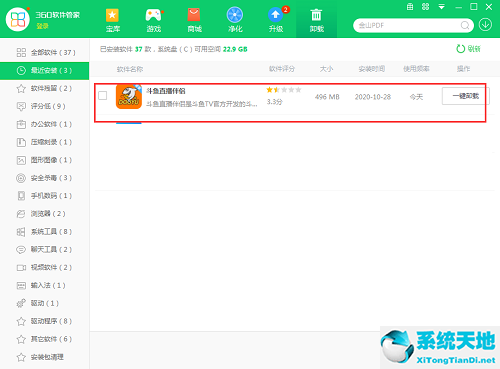Click the 2020-10-28 install date

click(373, 97)
